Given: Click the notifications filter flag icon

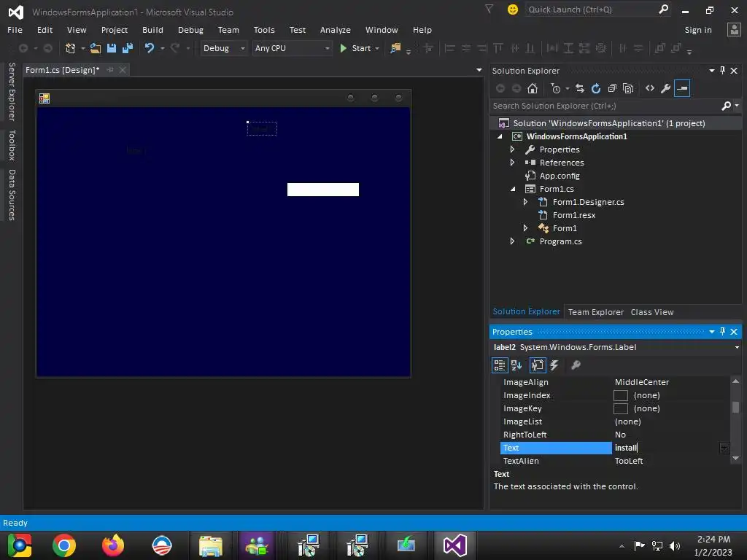Looking at the screenshot, I should [x=489, y=9].
